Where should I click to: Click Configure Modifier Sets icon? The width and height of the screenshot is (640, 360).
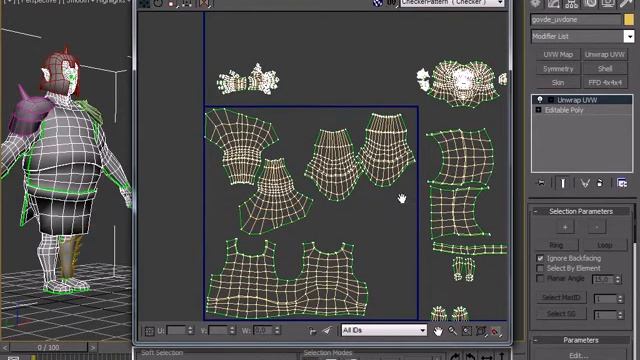pyautogui.click(x=622, y=183)
